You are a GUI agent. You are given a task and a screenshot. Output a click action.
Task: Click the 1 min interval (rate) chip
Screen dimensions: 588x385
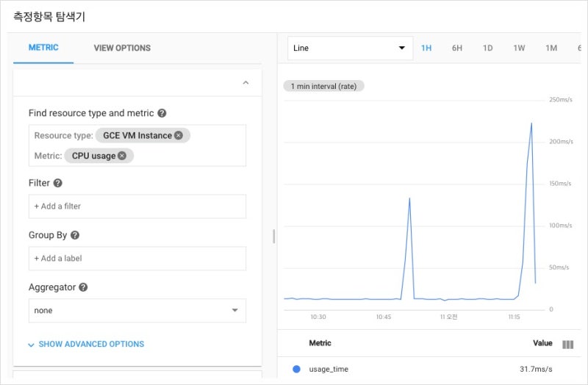(x=323, y=86)
